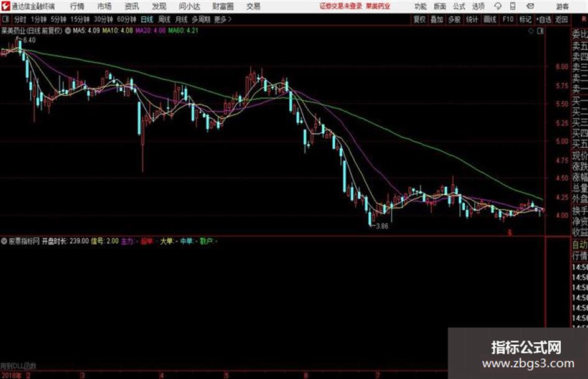The width and height of the screenshot is (588, 379).
Task: Open the 选项 menu
Action: pyautogui.click(x=478, y=6)
